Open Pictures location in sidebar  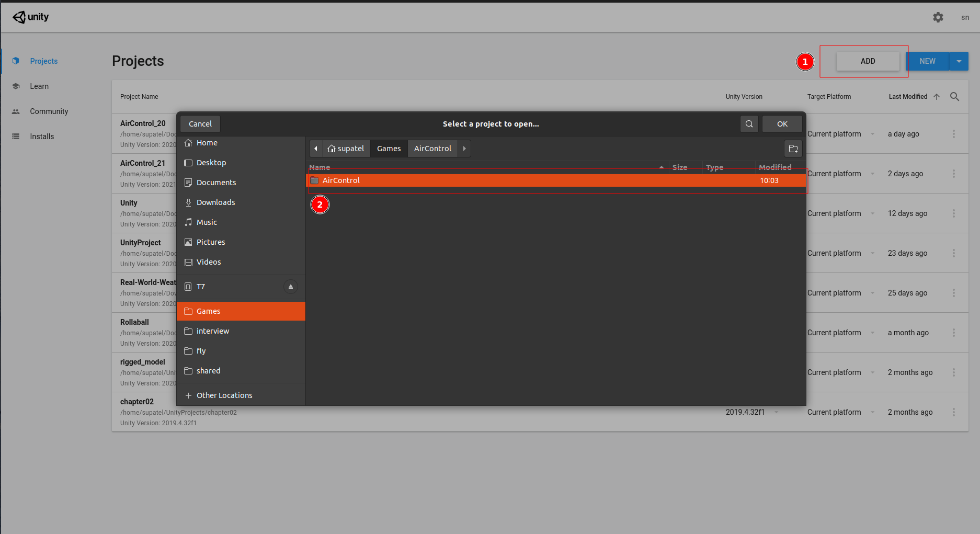(241, 242)
